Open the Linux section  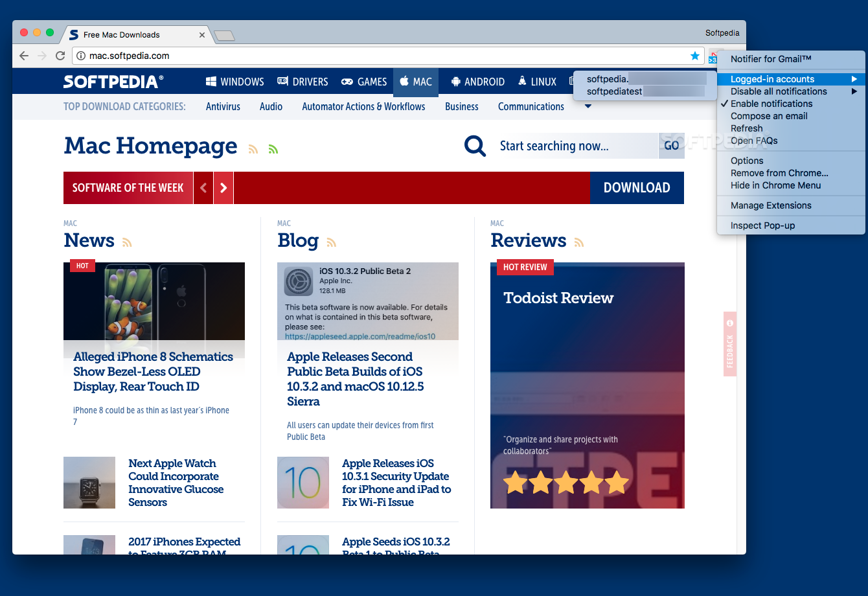coord(537,82)
